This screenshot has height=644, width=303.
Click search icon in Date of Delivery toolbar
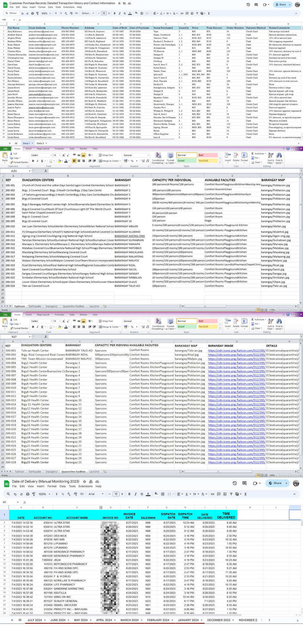[x=8, y=494]
